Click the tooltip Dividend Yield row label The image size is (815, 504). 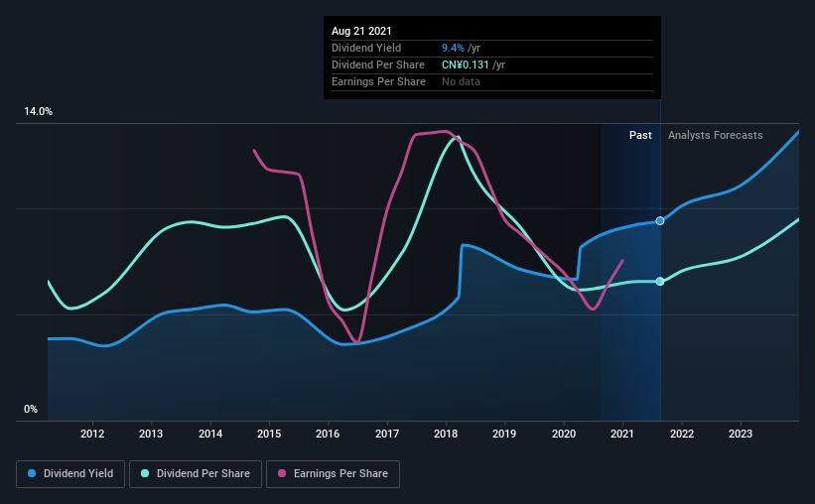point(366,48)
